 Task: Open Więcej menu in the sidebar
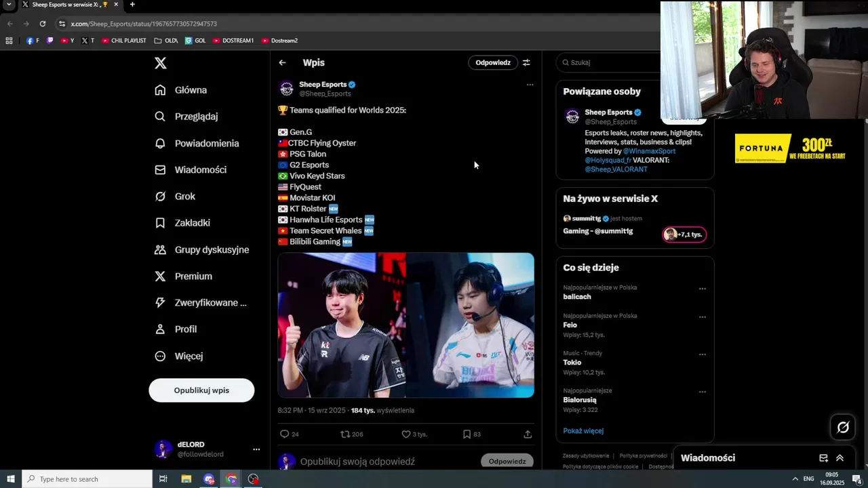pos(179,356)
